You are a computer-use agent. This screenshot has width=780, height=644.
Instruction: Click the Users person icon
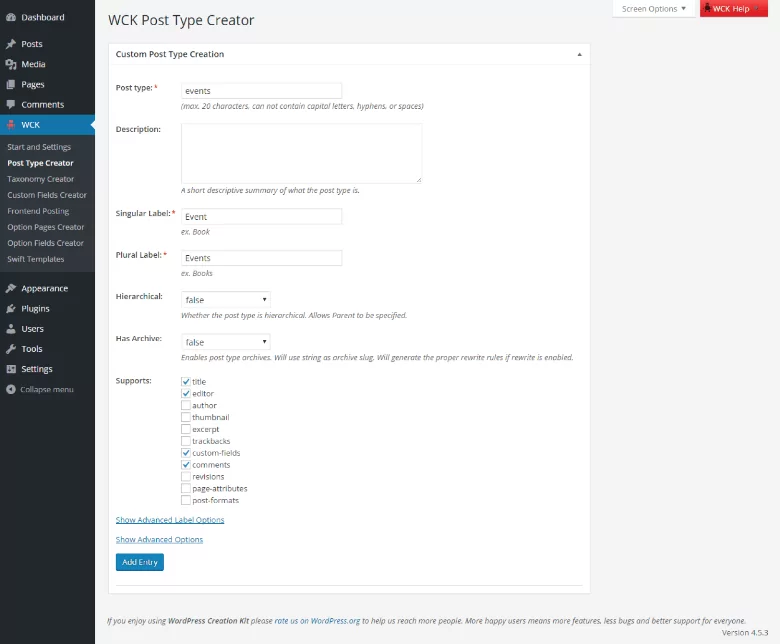click(x=11, y=329)
